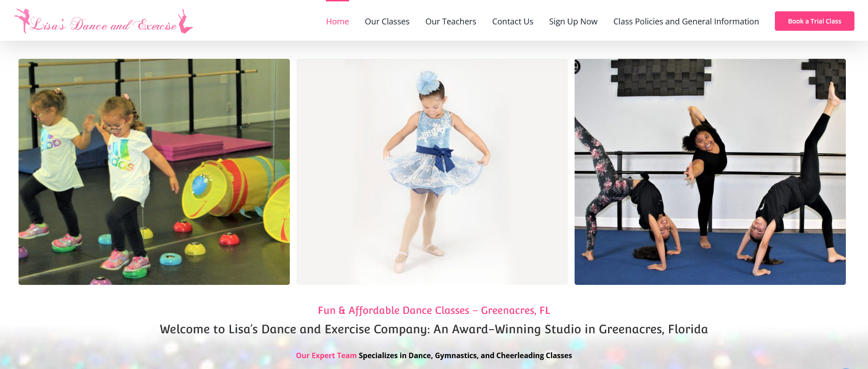Open the Our Teachers page
This screenshot has width=868, height=369.
(451, 21)
